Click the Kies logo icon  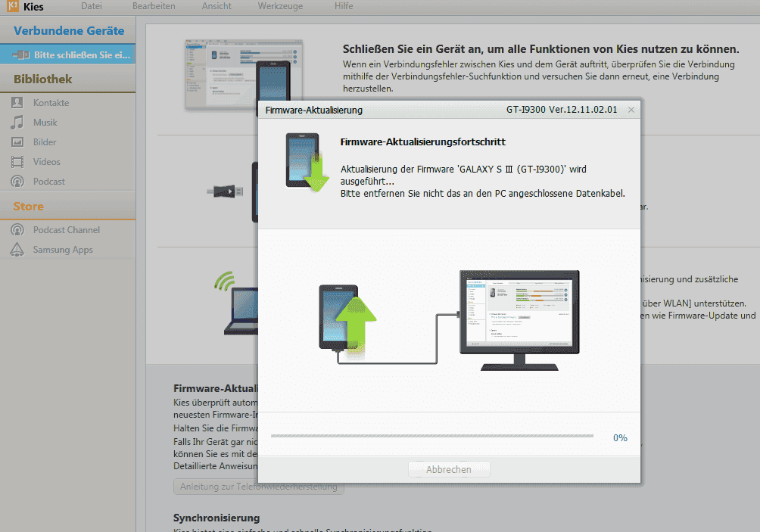13,6
